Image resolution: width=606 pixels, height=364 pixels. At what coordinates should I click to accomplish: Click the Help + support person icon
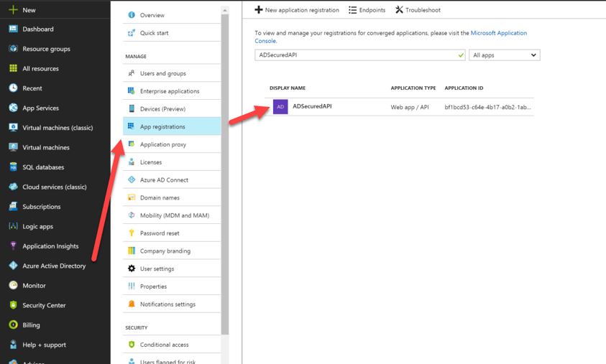tap(13, 344)
